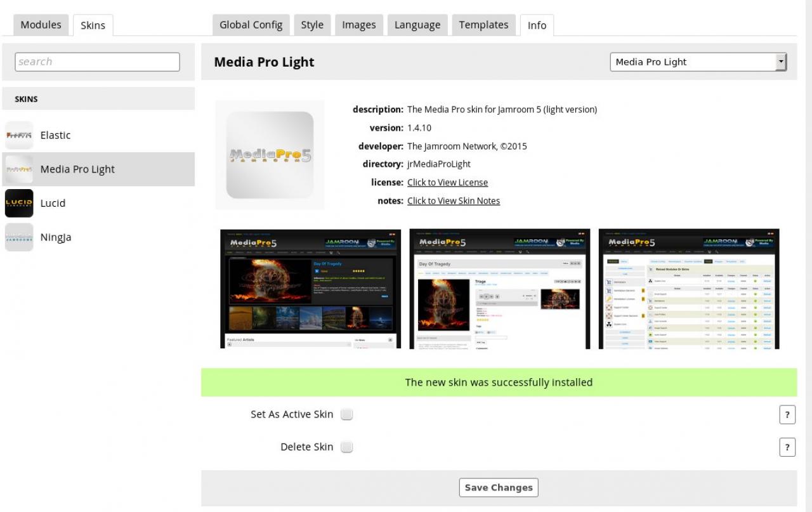812x512 pixels.
Task: Select Media Pro Light in skins list
Action: pyautogui.click(x=98, y=169)
